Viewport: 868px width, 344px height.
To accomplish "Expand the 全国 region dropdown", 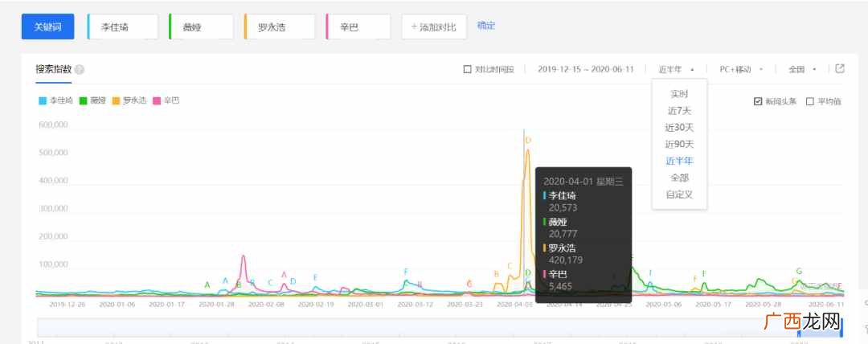I will point(802,69).
